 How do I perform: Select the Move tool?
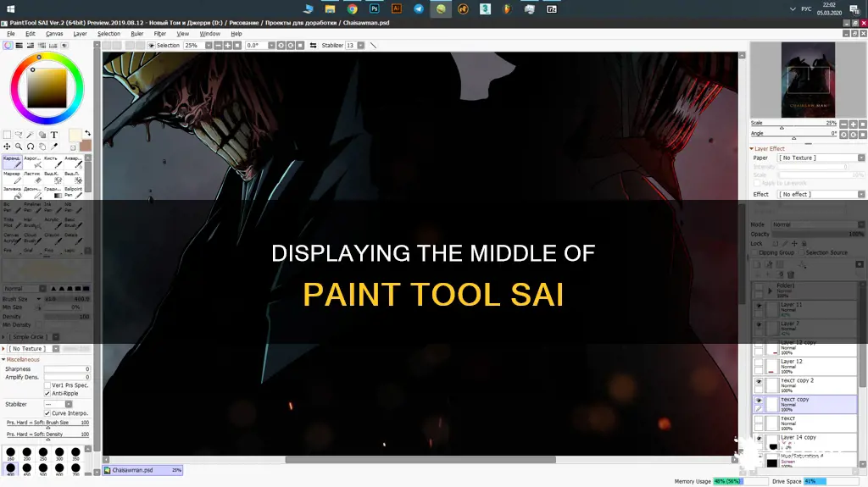coord(7,147)
